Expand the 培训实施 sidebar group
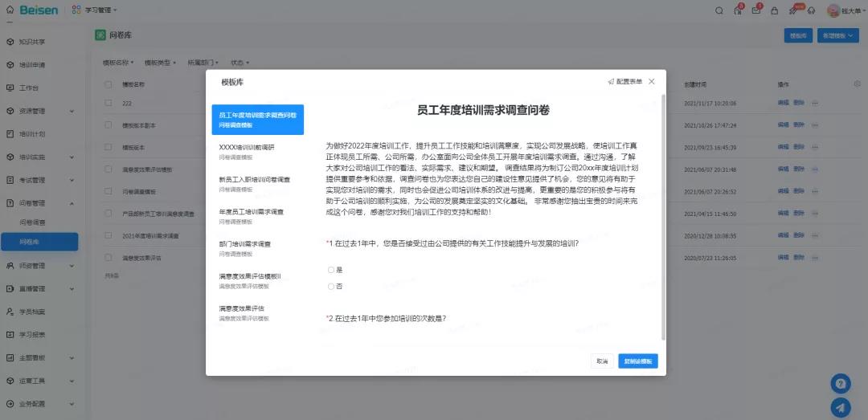 pos(72,157)
